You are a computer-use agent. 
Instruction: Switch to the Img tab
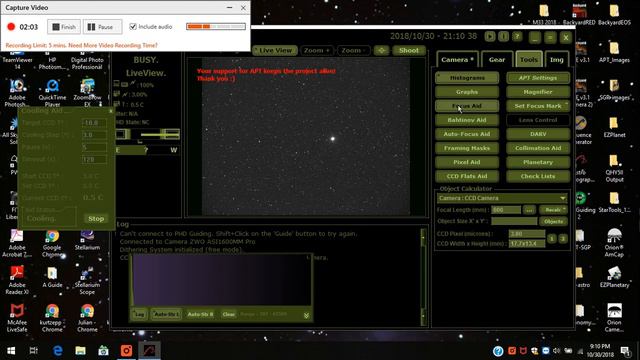pos(557,60)
